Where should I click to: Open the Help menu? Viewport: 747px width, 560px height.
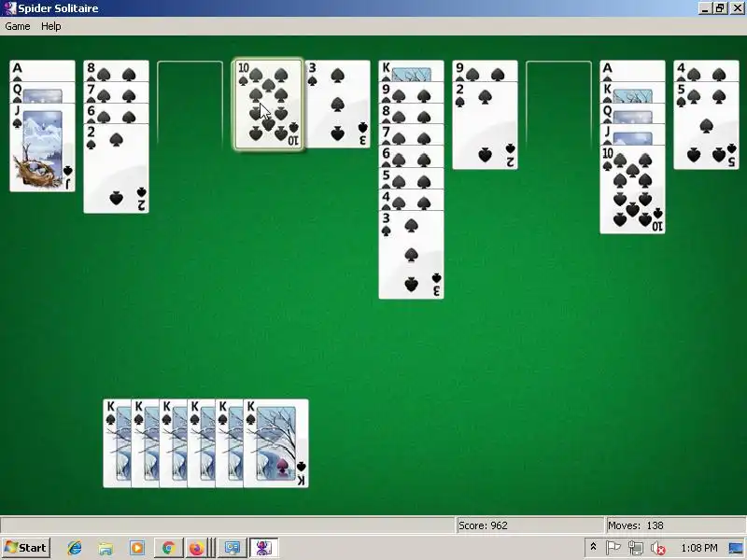click(x=51, y=26)
